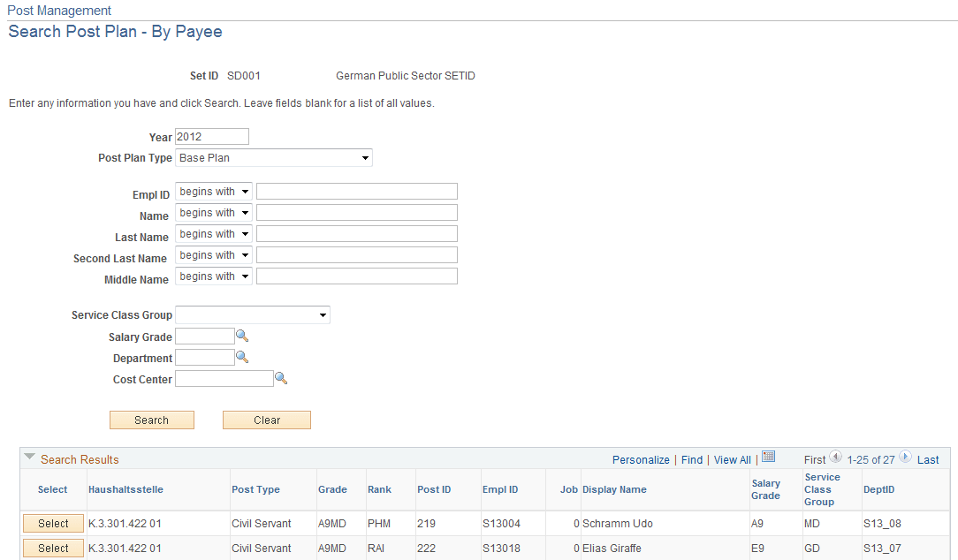
Task: Select the row for Schramm Udo
Action: [x=52, y=523]
